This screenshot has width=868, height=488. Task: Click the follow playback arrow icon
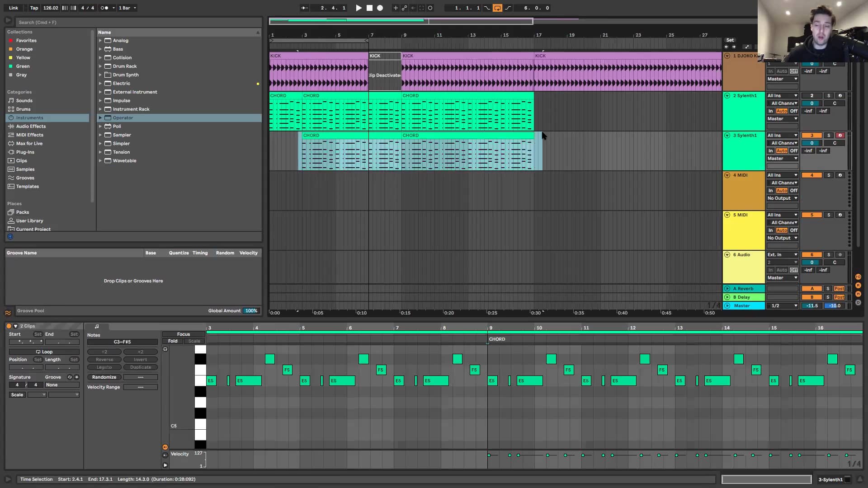pyautogui.click(x=305, y=8)
